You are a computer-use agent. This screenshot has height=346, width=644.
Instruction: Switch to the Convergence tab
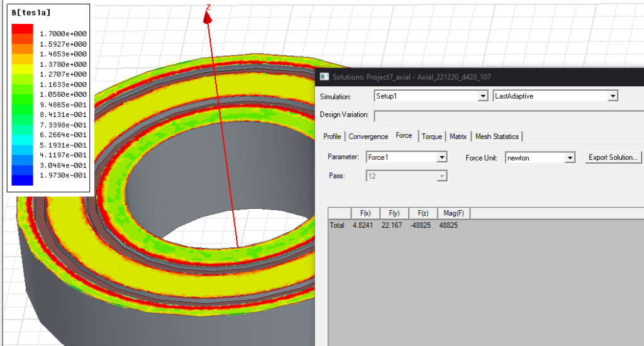tap(368, 137)
